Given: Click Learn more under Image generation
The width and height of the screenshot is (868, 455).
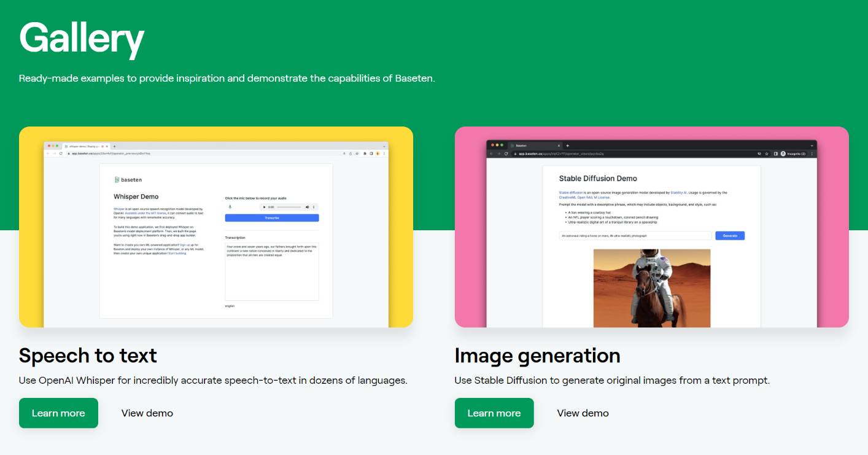Looking at the screenshot, I should 494,413.
